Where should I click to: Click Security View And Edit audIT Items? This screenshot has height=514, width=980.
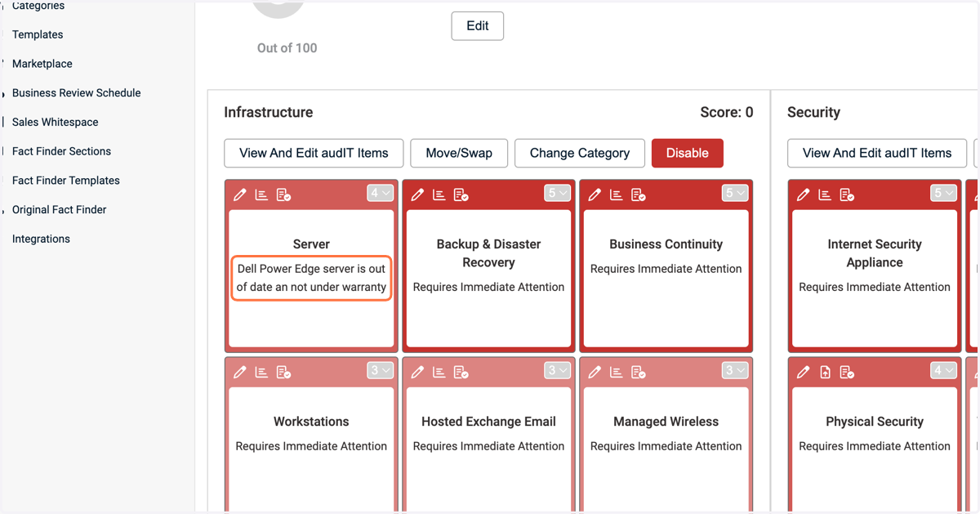coord(877,153)
